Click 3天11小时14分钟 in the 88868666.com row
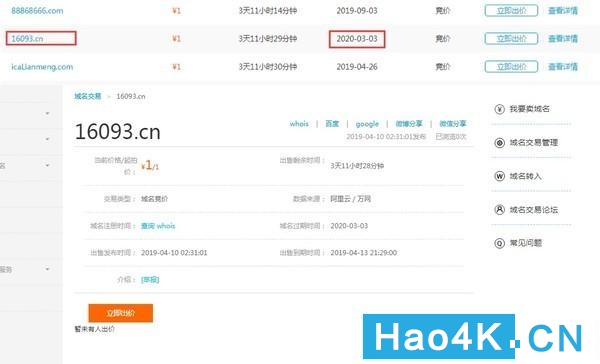This screenshot has height=364, width=600. coord(268,11)
